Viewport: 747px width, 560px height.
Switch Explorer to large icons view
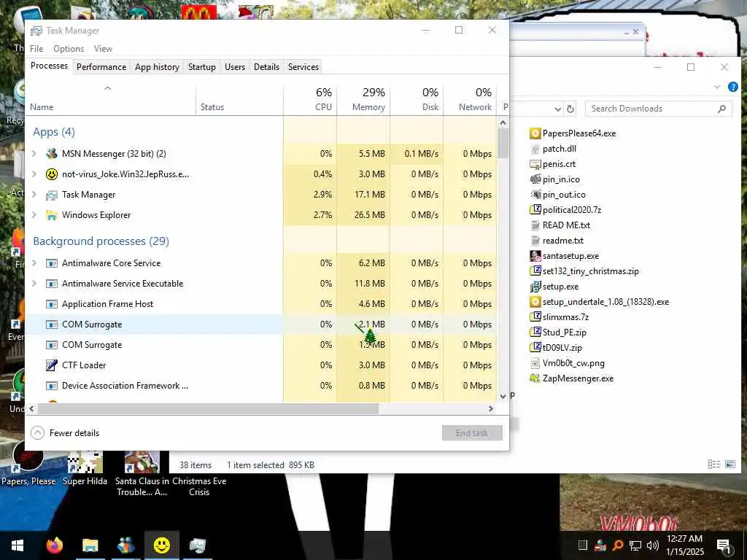[x=729, y=464]
